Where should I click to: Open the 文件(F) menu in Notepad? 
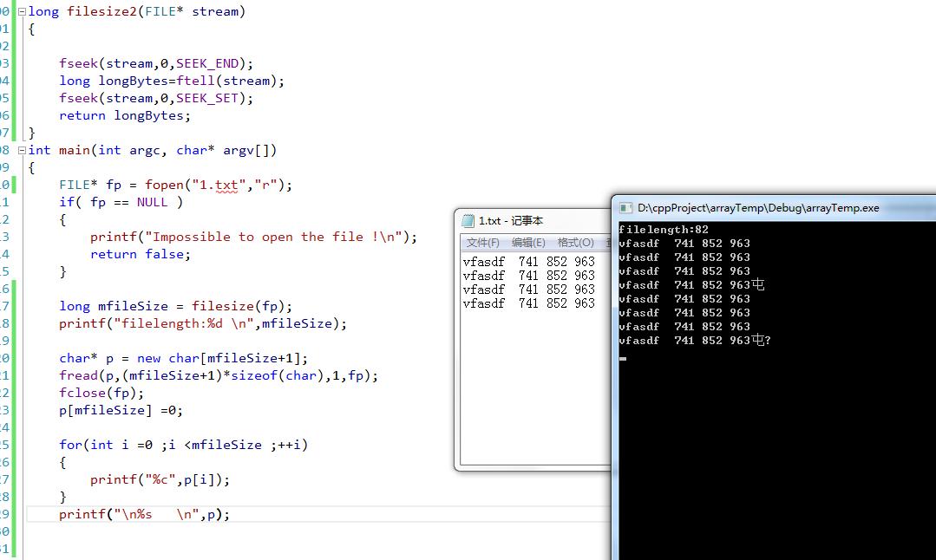click(482, 243)
